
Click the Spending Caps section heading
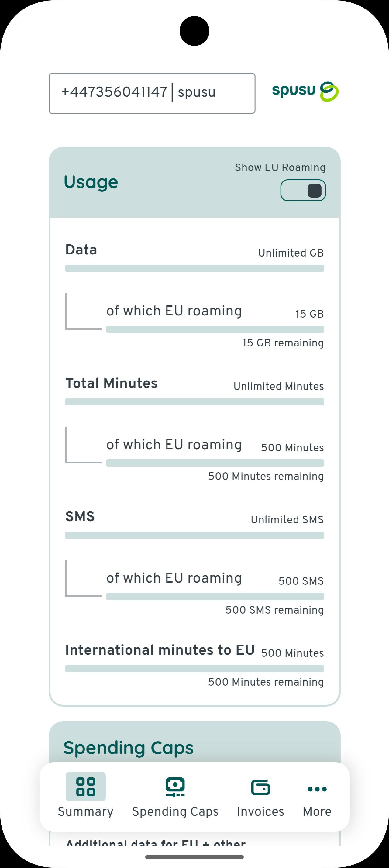[x=128, y=747]
